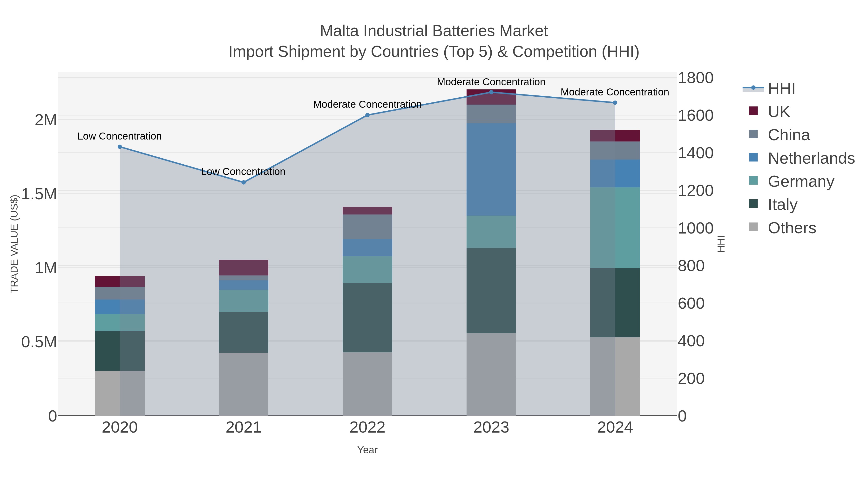Click the Italy segment of the 2020 bar
The height and width of the screenshot is (488, 868).
120,351
